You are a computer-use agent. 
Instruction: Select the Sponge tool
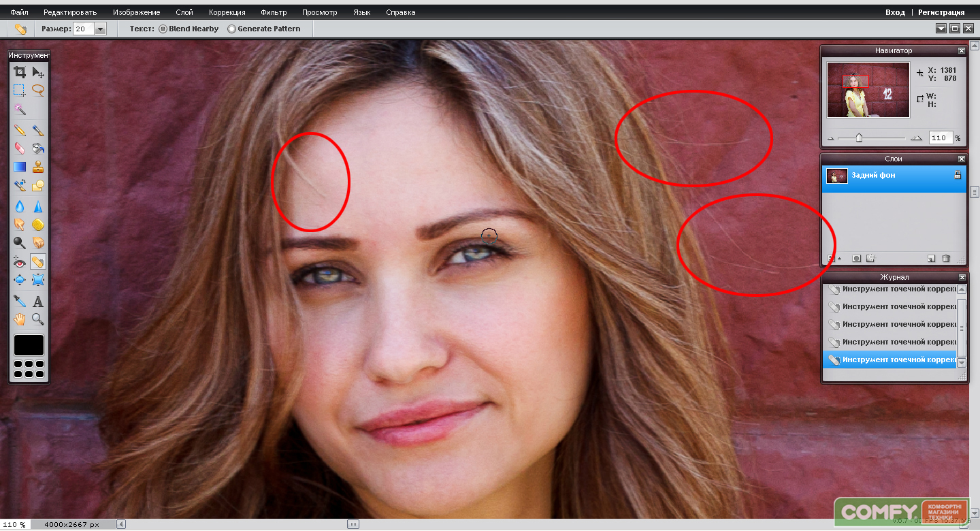[38, 224]
